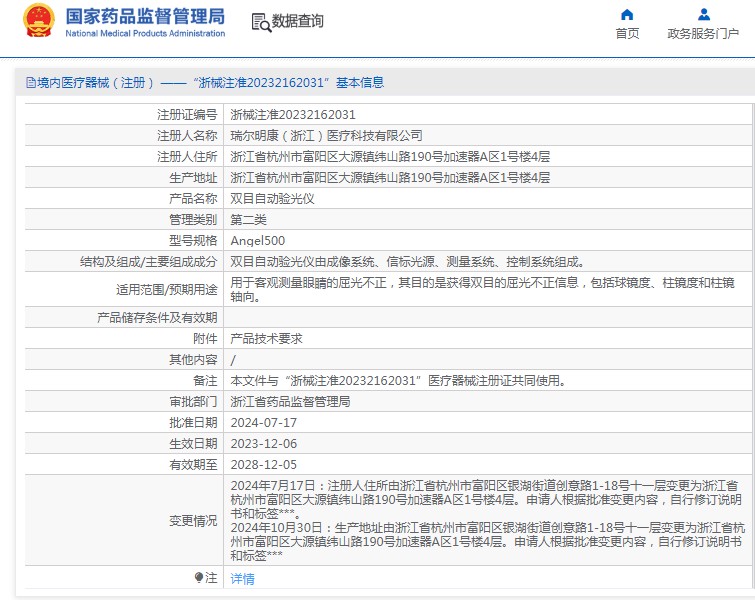Click the 生产地址 address value
Image resolution: width=755 pixels, height=600 pixels.
coord(390,178)
